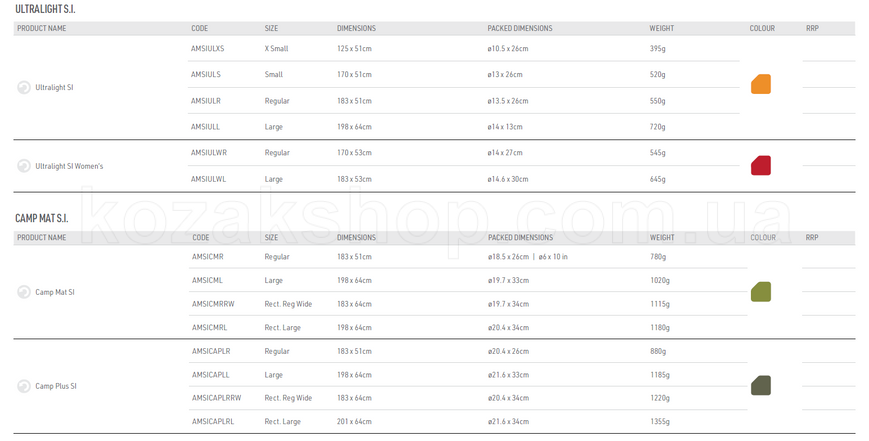
Task: Click the AMSICAPLRL product code
Action: (213, 422)
